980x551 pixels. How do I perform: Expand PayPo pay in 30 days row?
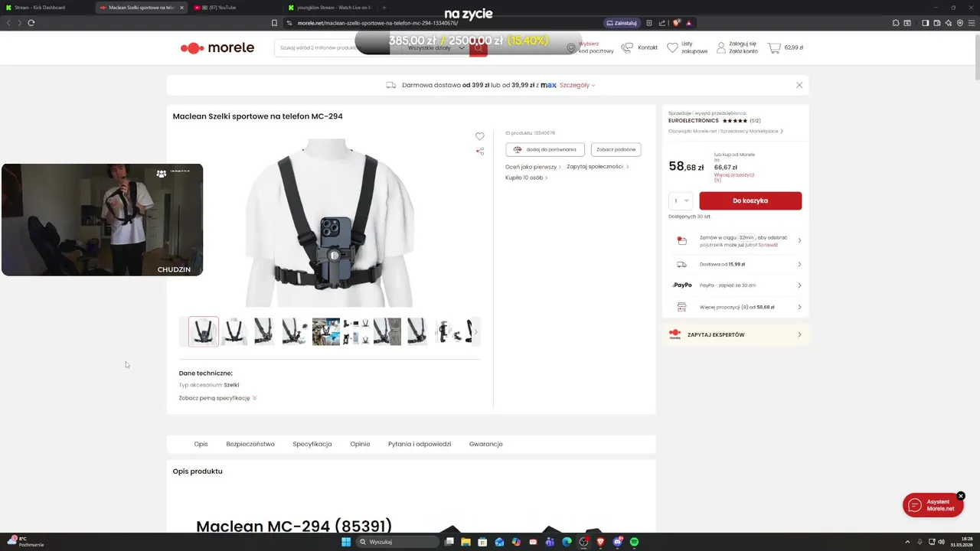(x=736, y=285)
